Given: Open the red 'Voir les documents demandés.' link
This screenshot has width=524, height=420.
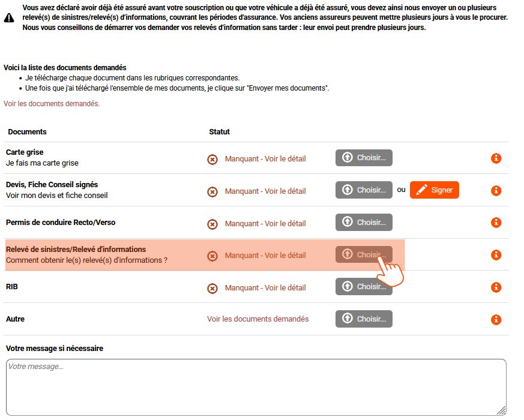Looking at the screenshot, I should tap(52, 104).
